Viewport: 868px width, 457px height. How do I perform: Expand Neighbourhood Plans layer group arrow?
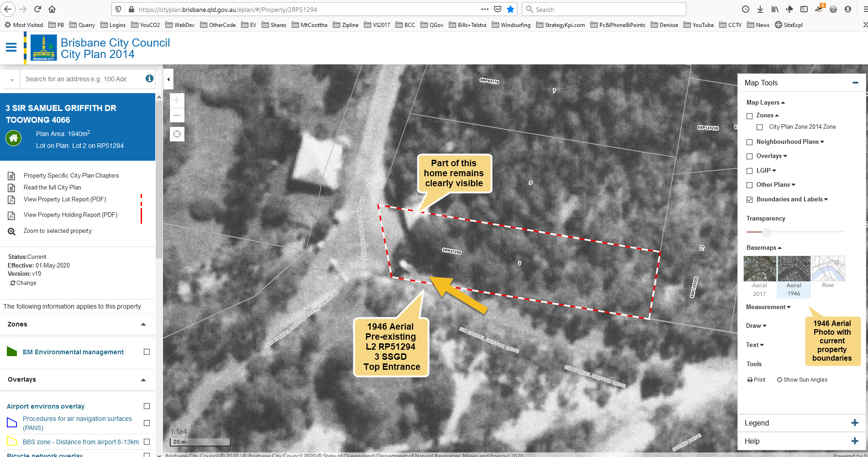[x=822, y=142]
